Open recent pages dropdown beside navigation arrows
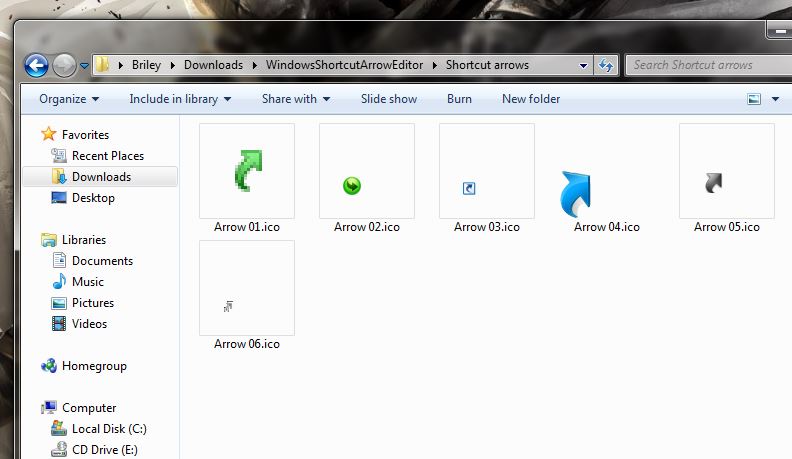 pos(84,66)
